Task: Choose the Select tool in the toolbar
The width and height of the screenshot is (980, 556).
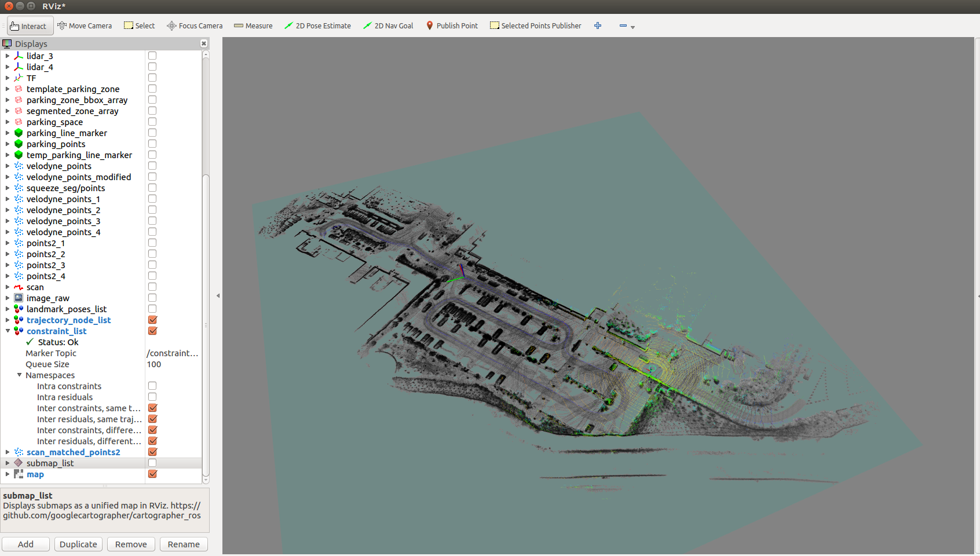Action: click(139, 25)
